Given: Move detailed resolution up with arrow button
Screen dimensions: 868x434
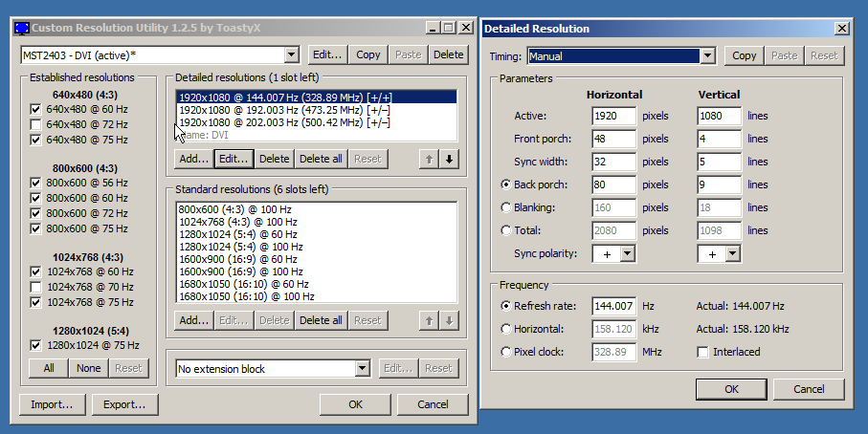Looking at the screenshot, I should click(x=429, y=159).
